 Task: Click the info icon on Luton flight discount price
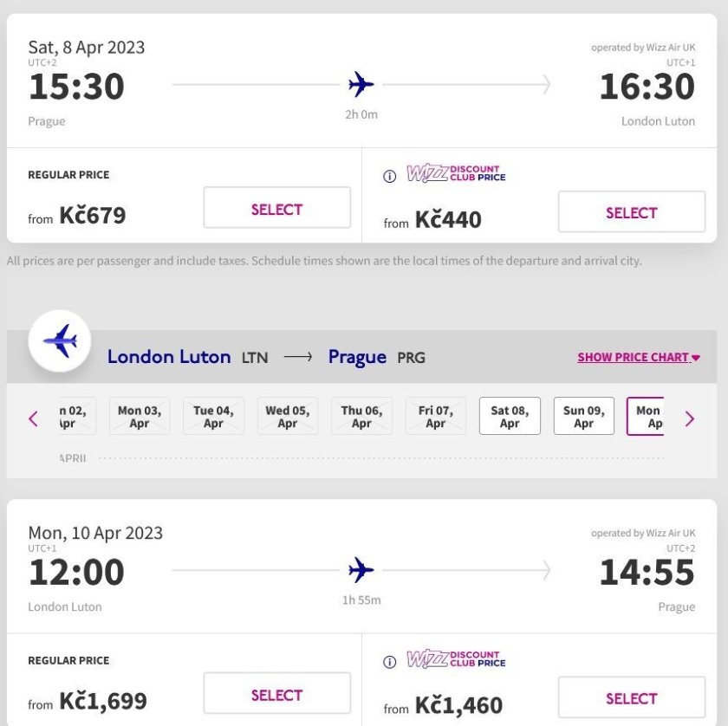389,662
